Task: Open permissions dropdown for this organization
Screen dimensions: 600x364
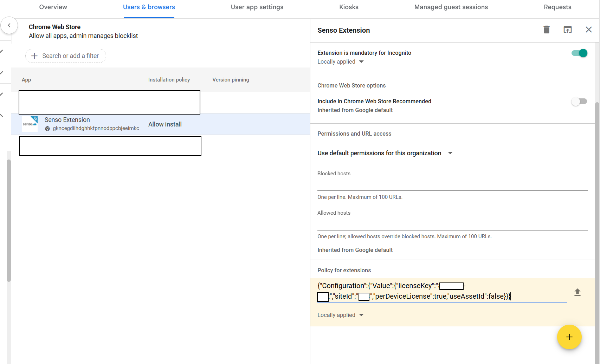Action: tap(385, 153)
